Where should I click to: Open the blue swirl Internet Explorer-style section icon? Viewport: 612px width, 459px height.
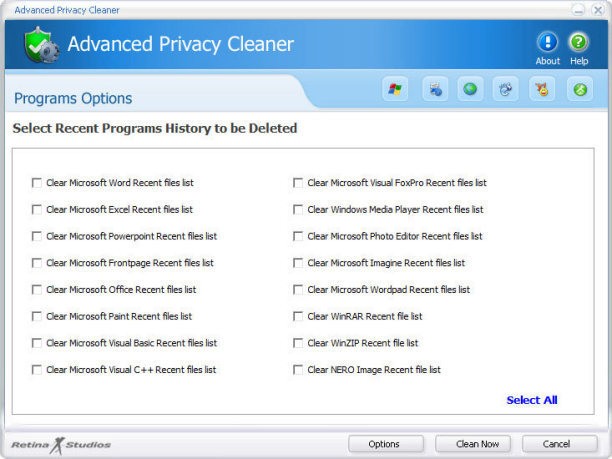pos(505,89)
